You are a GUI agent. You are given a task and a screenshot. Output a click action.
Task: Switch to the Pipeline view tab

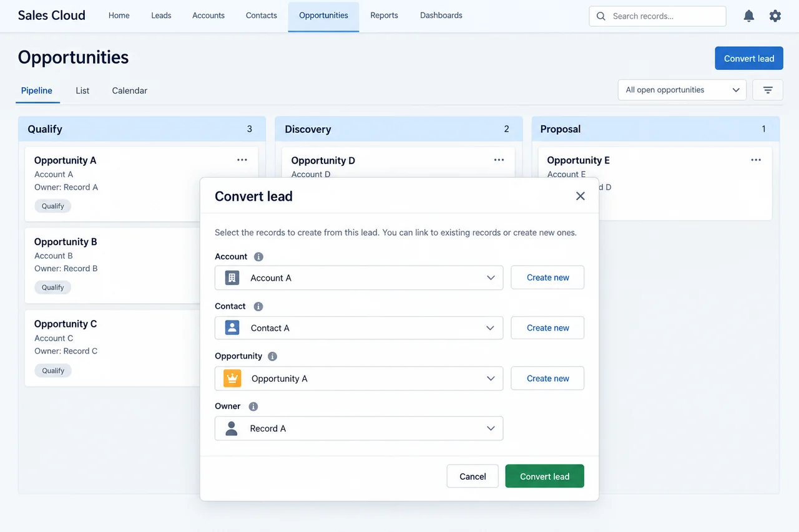(x=37, y=91)
